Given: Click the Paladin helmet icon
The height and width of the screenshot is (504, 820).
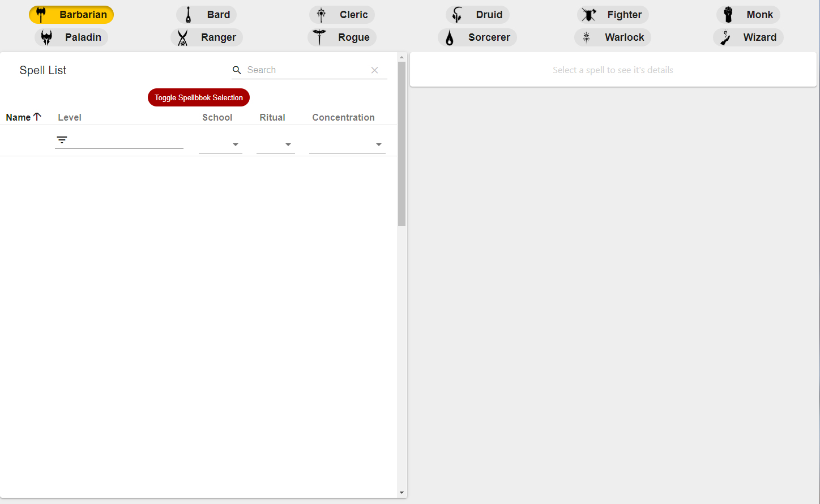Looking at the screenshot, I should [46, 37].
